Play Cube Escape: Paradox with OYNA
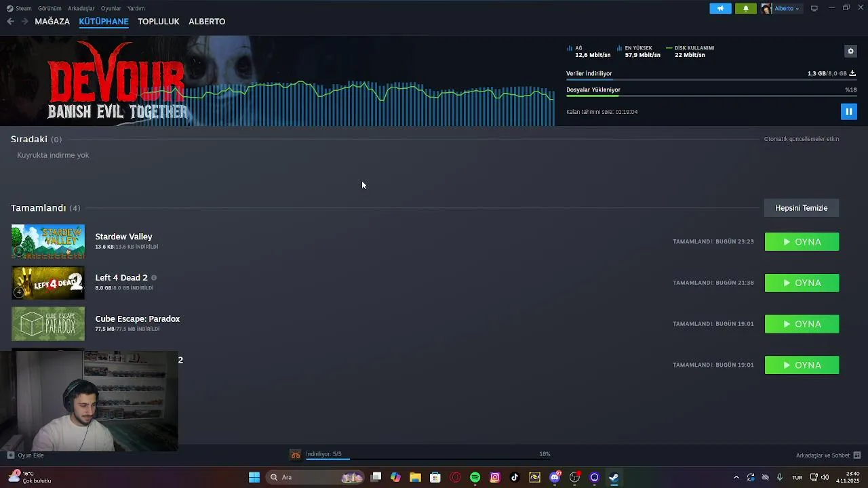The height and width of the screenshot is (488, 868). click(x=802, y=324)
